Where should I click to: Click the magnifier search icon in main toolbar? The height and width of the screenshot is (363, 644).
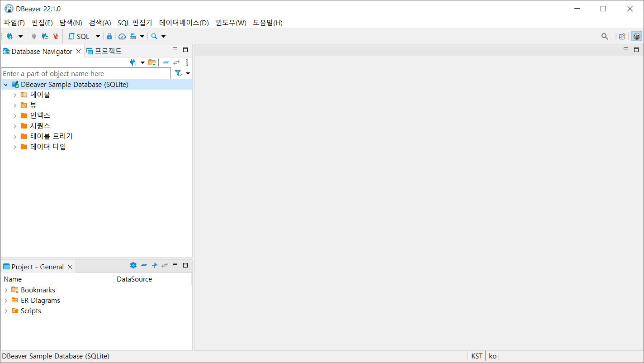click(154, 36)
